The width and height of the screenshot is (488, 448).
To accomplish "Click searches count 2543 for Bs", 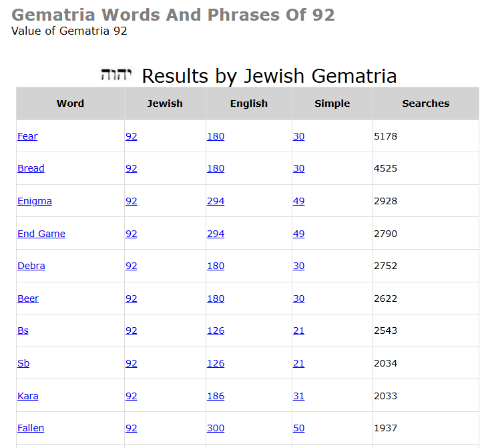I will point(386,330).
